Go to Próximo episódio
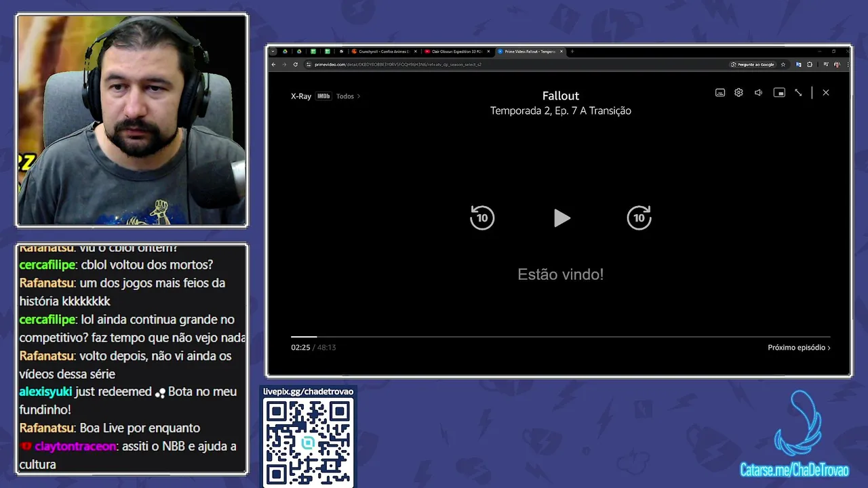The height and width of the screenshot is (488, 868). (x=799, y=348)
